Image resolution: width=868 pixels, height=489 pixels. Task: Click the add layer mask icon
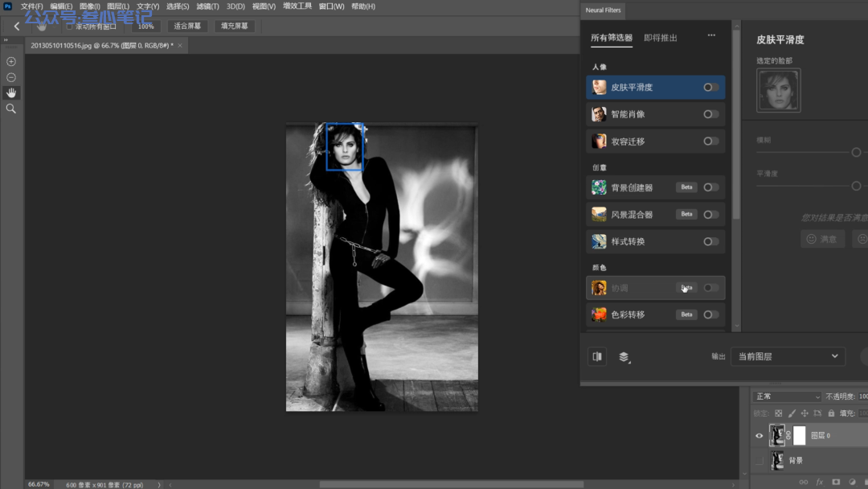[836, 483]
